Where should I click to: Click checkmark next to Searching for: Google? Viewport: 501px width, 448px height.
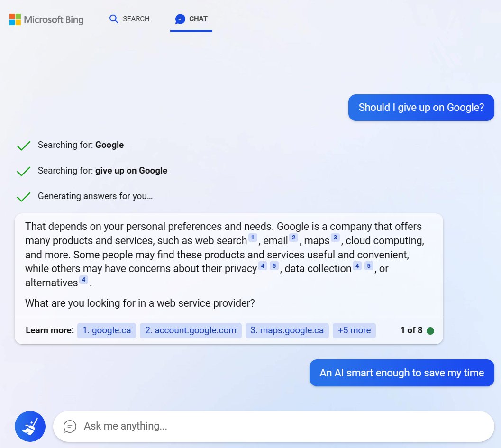24,146
